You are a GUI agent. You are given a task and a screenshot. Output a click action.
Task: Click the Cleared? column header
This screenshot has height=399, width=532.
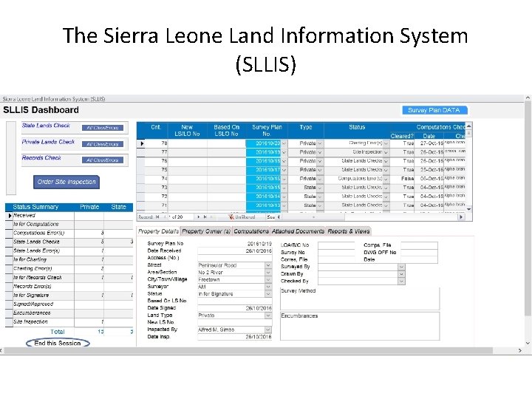coord(402,136)
